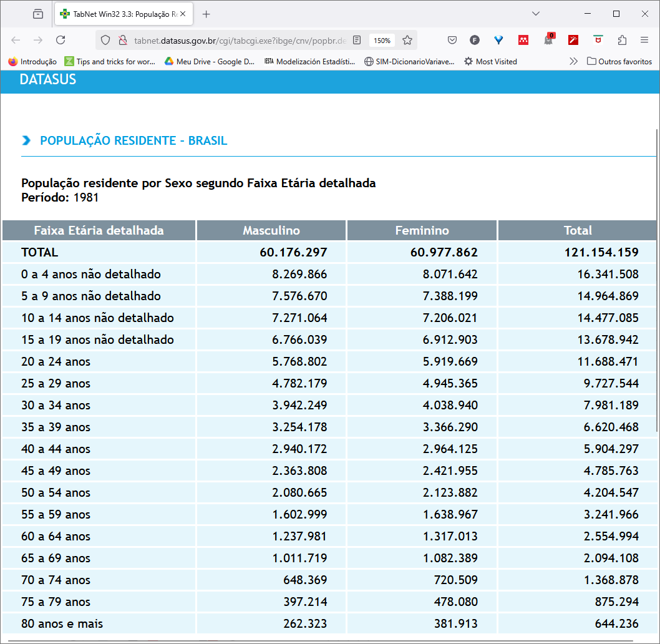Screen dimensions: 660x644
Task: Reload the current page
Action: point(61,40)
